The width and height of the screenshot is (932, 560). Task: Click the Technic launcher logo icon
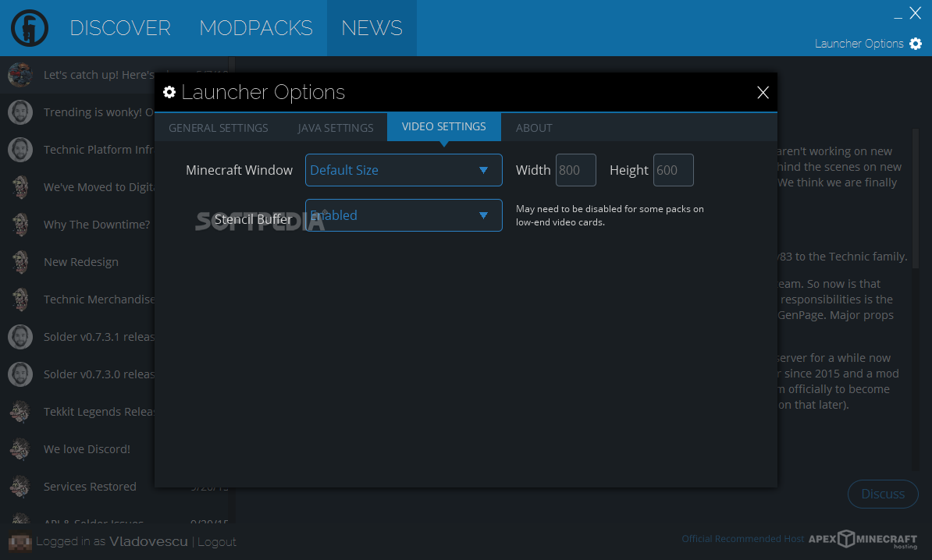point(29,28)
